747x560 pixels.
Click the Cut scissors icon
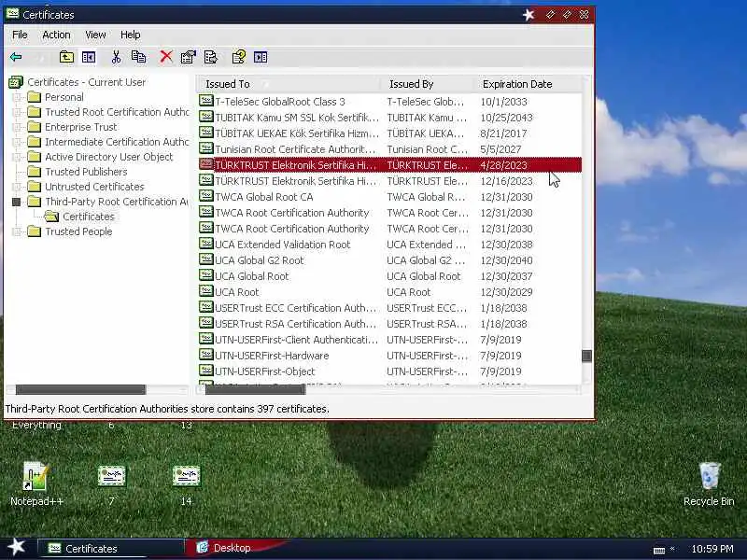pos(116,57)
